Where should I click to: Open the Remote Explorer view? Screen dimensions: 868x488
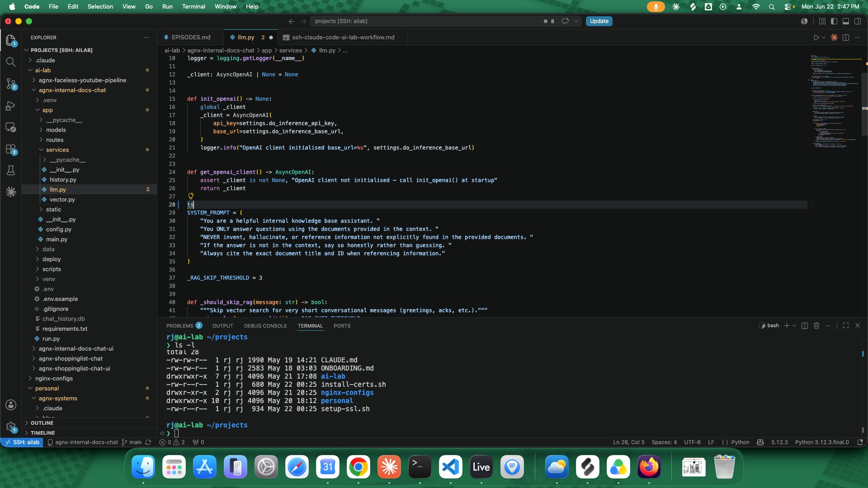(x=11, y=127)
